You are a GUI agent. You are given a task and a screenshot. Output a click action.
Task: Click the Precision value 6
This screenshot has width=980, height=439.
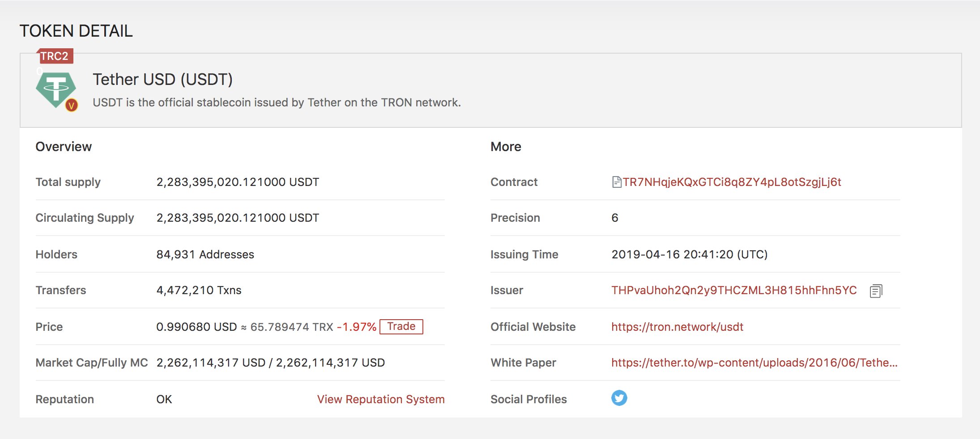tap(615, 218)
